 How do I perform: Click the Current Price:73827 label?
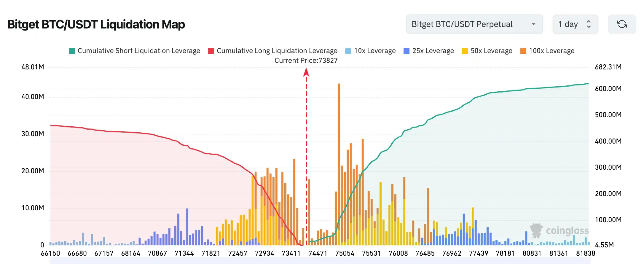click(306, 61)
